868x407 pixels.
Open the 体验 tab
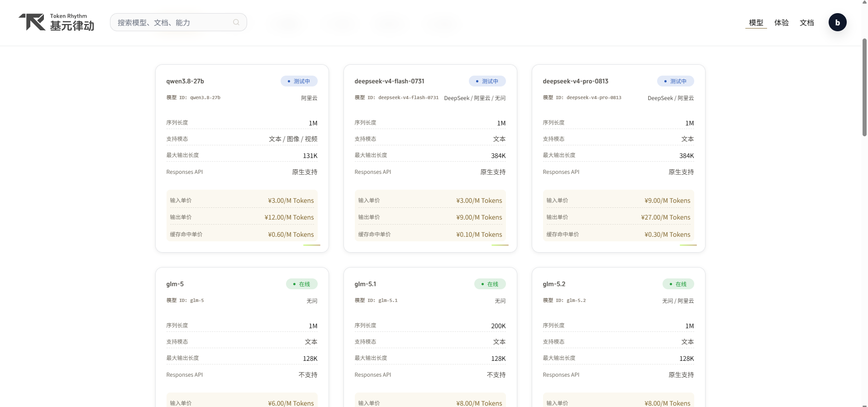click(x=781, y=22)
